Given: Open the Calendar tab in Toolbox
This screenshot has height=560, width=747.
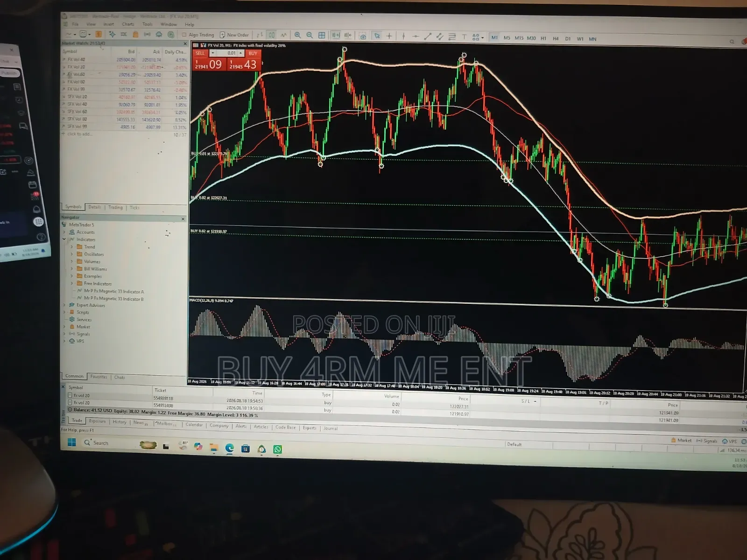Looking at the screenshot, I should coord(194,425).
